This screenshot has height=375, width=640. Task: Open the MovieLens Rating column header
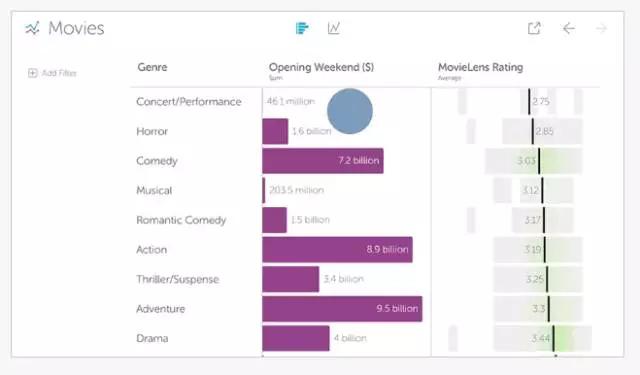click(x=480, y=67)
